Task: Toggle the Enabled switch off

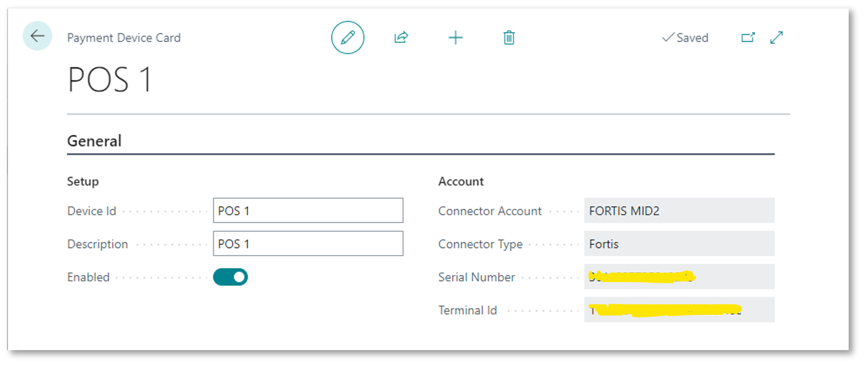Action: [231, 277]
